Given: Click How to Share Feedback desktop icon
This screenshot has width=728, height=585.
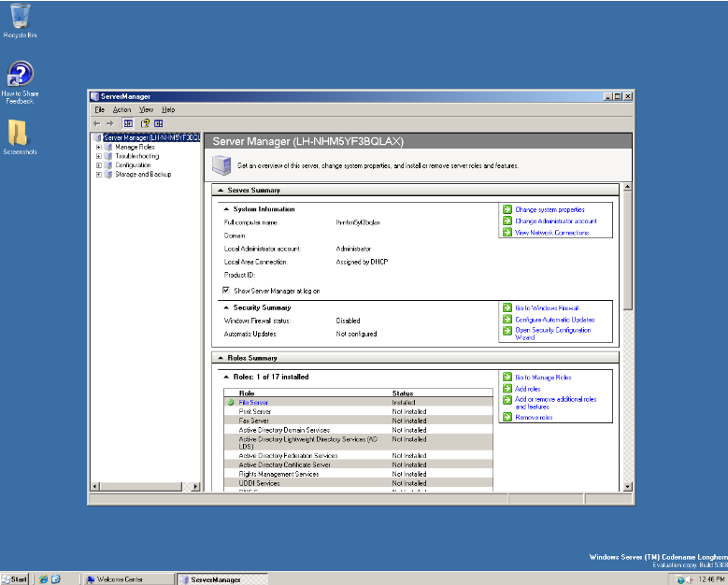Looking at the screenshot, I should point(21,73).
